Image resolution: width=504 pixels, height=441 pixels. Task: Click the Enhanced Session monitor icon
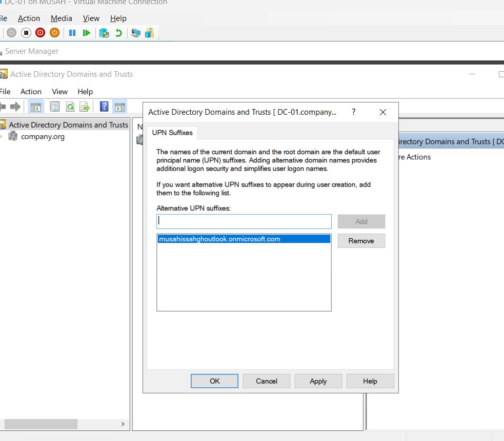point(136,33)
